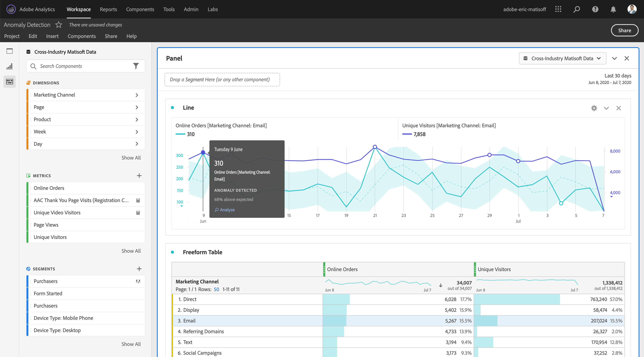Screen dimensions: 644x357
Task: Switch to the Reports tab
Action: [108, 9]
